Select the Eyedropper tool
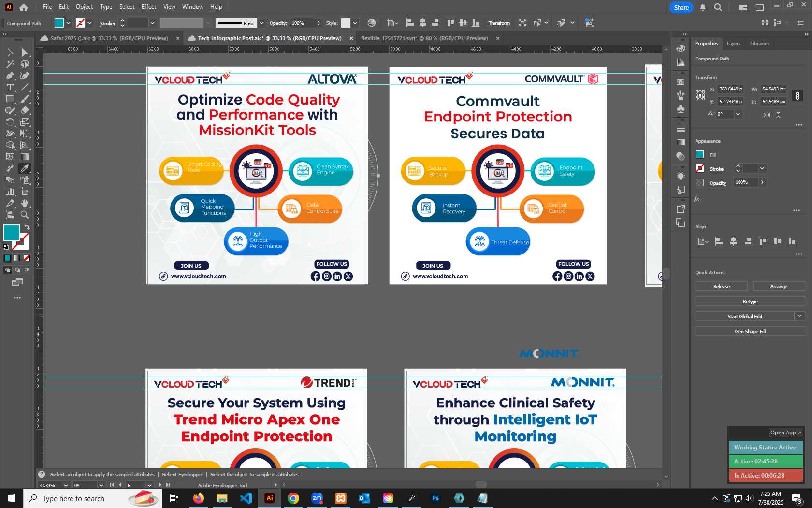Image resolution: width=812 pixels, height=508 pixels. [x=25, y=168]
